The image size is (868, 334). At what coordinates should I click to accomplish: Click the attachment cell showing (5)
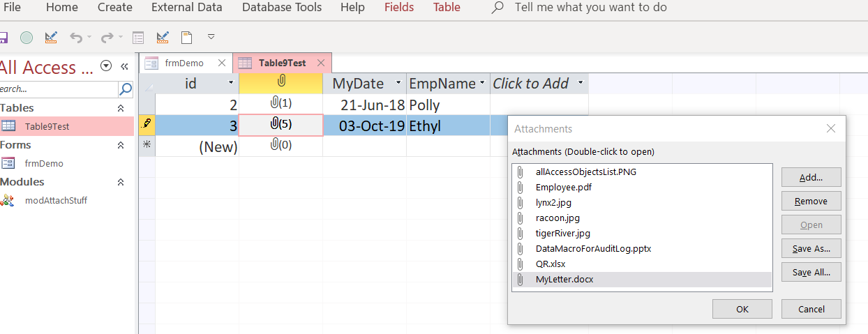point(280,126)
